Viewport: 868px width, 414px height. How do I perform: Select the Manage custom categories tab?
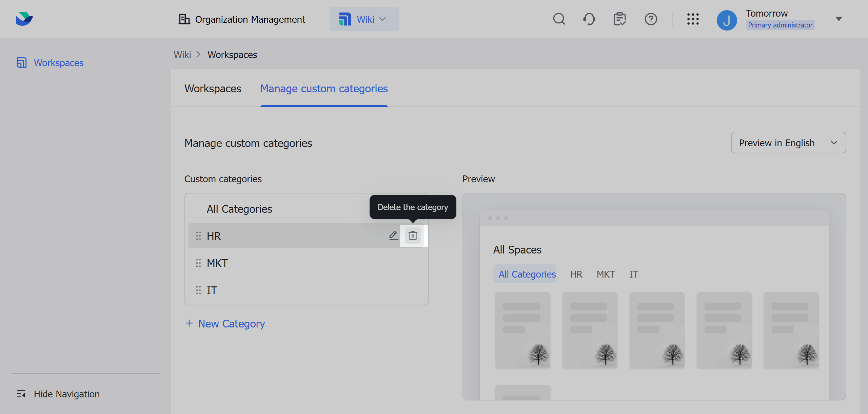click(x=324, y=89)
